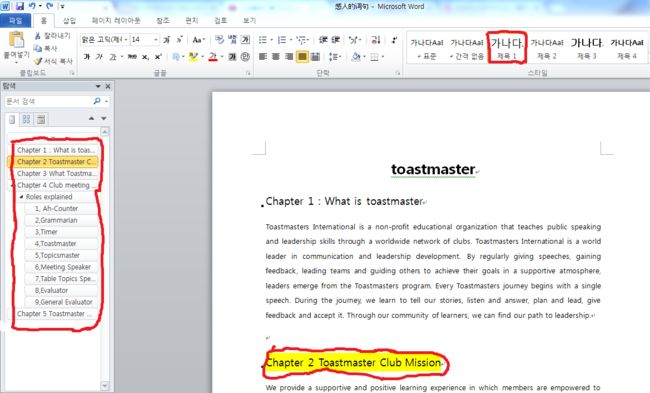Apply the yellow text highlight color
The height and width of the screenshot is (393, 650).
193,57
